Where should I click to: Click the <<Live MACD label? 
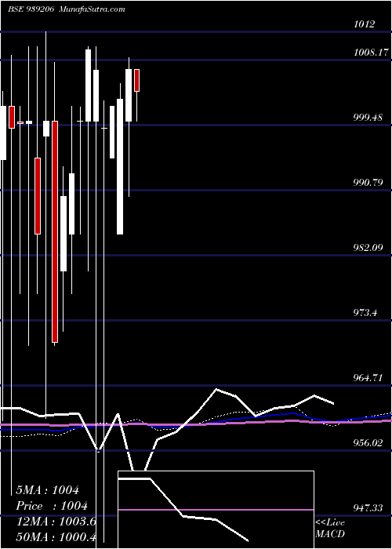(x=330, y=529)
